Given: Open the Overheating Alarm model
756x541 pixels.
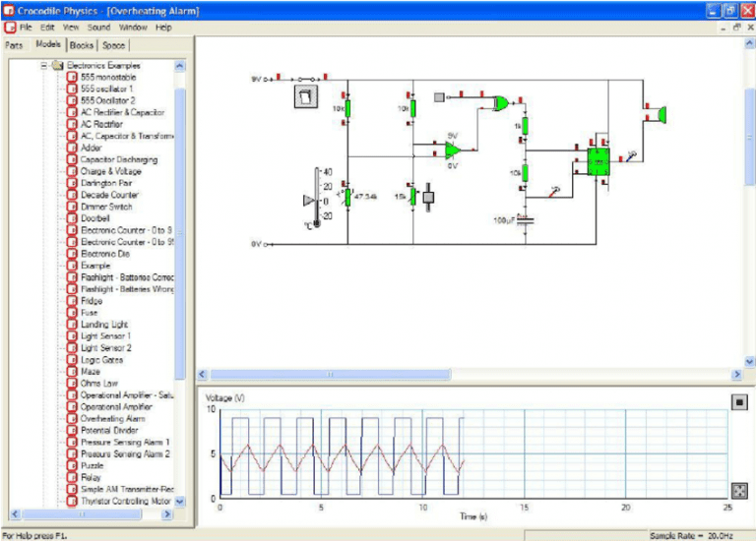Looking at the screenshot, I should [112, 419].
